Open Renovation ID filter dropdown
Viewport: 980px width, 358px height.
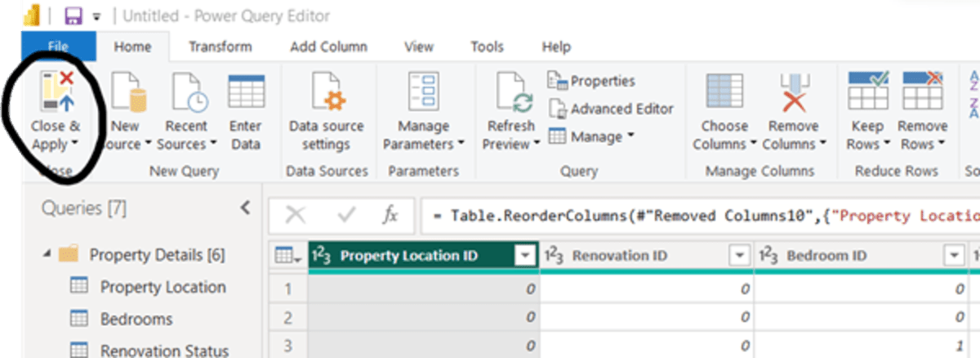pos(740,256)
